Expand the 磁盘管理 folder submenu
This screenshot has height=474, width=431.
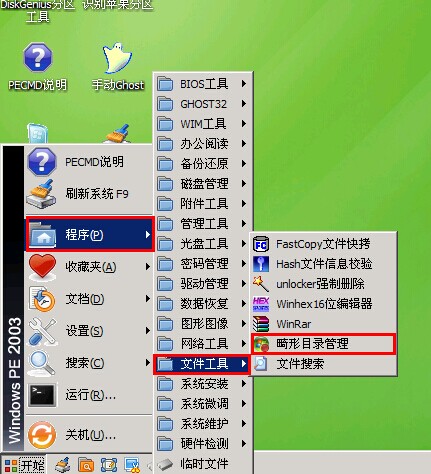point(202,184)
